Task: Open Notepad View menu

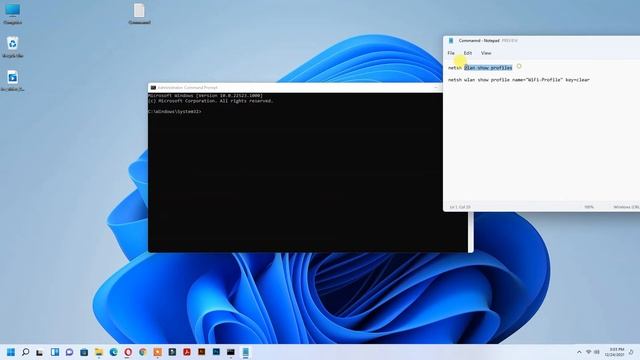Action: 486,53
